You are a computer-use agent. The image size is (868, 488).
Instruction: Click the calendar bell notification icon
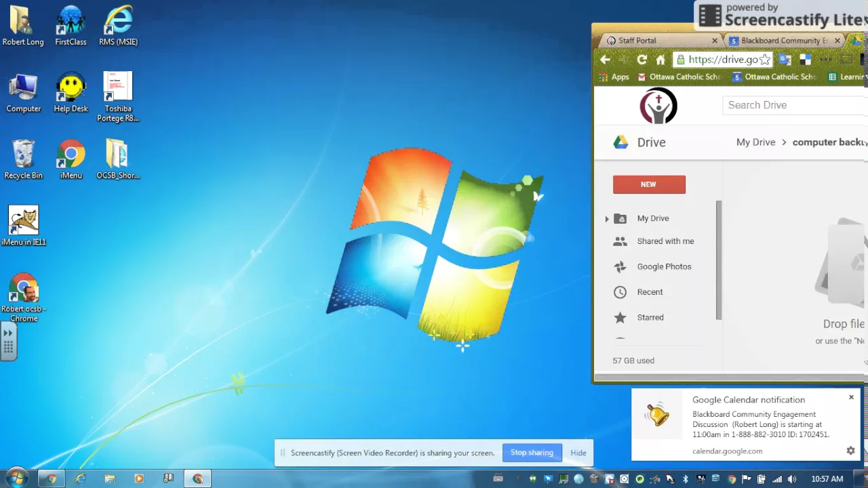(x=656, y=414)
